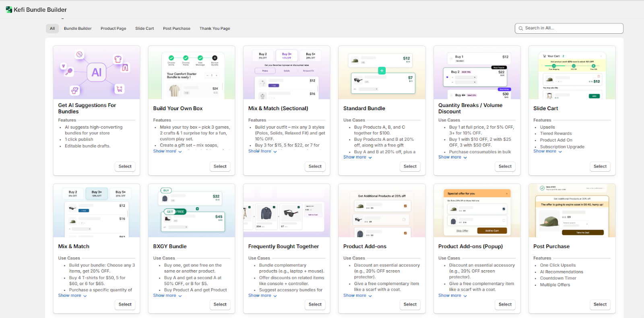
Task: Open the Frequently Bought Together preview image
Action: click(x=287, y=211)
